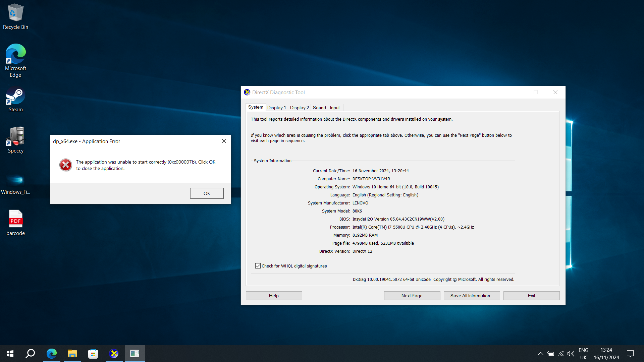Select the Steam desktop shortcut
The width and height of the screenshot is (644, 362).
pos(15,100)
